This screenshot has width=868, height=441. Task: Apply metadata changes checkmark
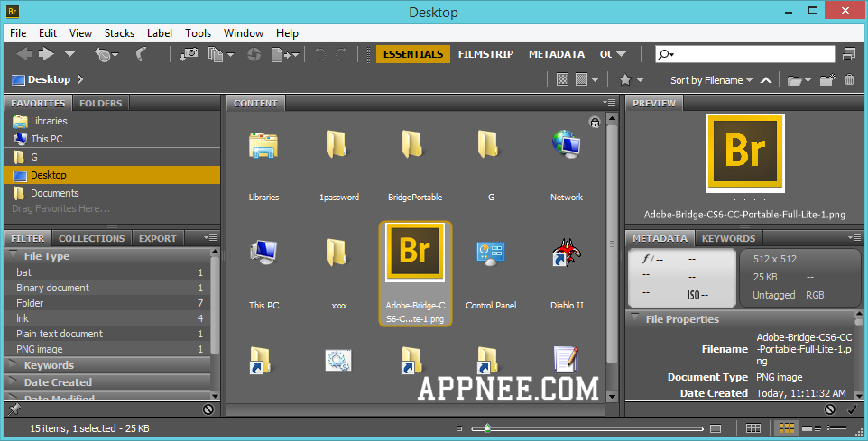click(852, 409)
